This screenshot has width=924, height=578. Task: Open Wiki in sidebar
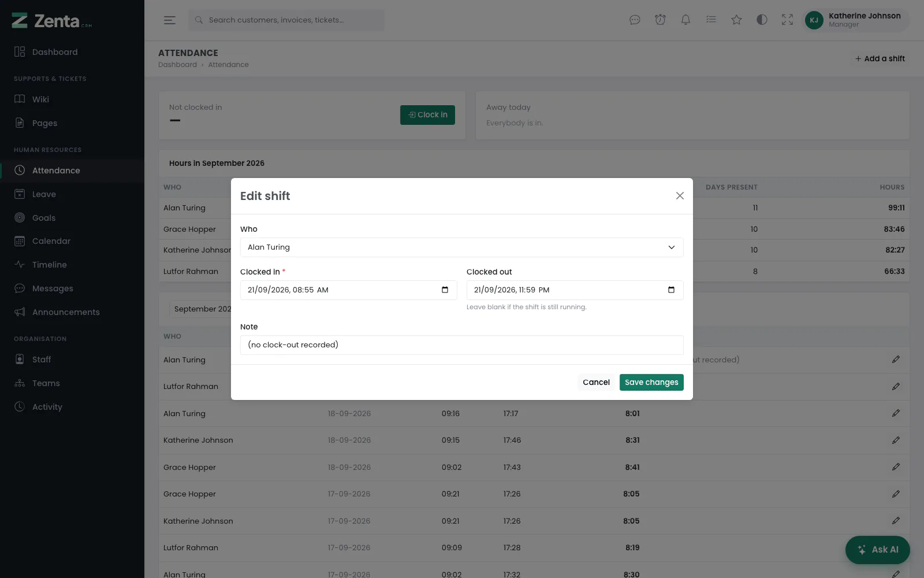tap(72, 99)
